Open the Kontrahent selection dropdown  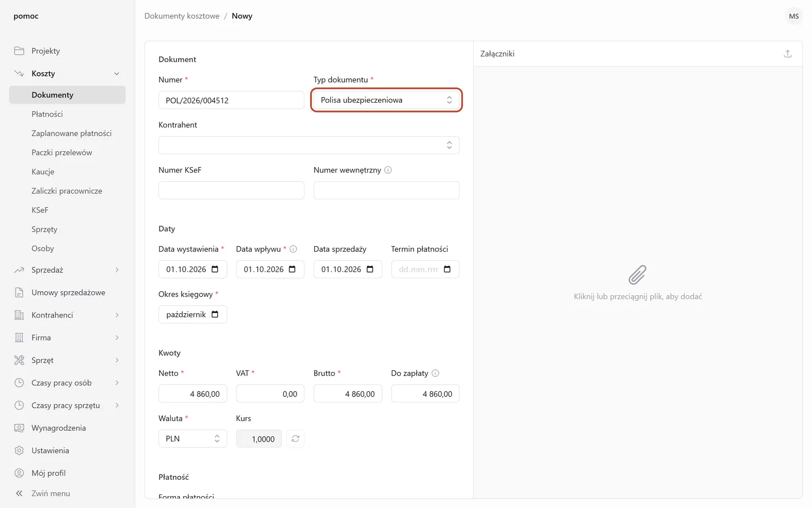pos(309,145)
